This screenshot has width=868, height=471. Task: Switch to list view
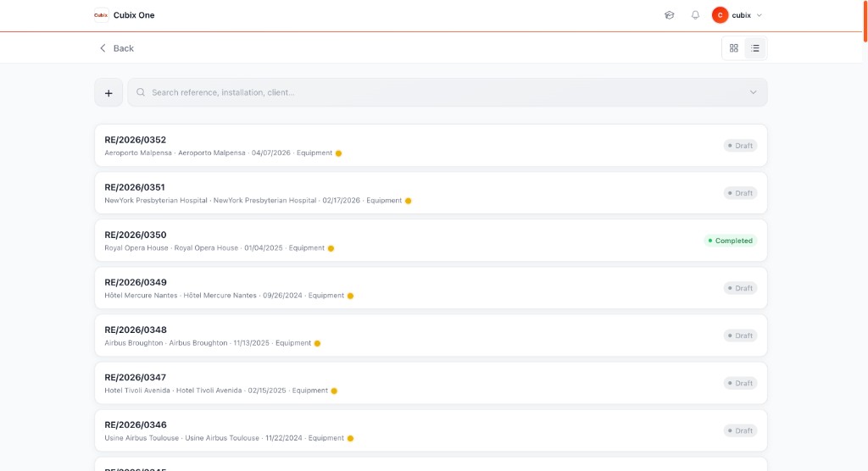[x=755, y=48]
